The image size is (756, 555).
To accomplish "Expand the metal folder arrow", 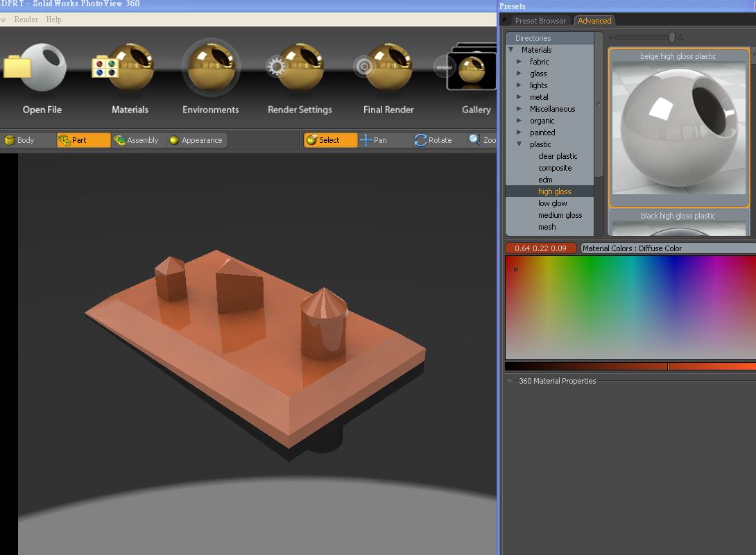I will (519, 97).
